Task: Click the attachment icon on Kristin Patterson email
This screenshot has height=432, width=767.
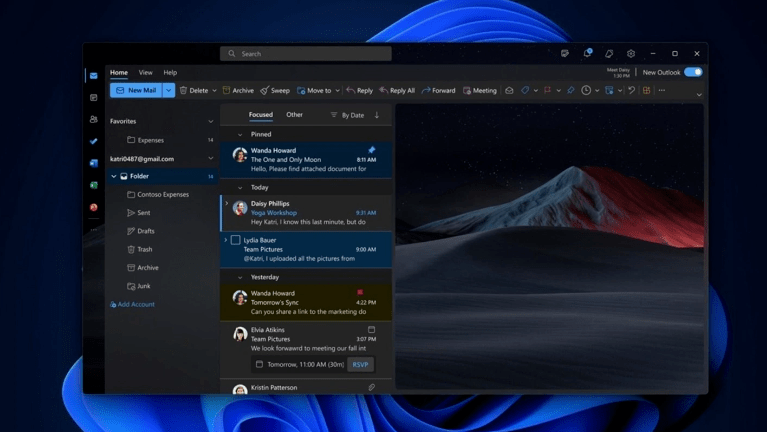Action: tap(371, 387)
